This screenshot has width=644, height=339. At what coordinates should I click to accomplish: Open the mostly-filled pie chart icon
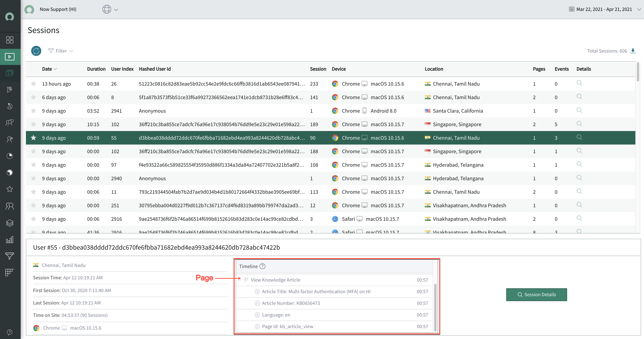(10, 173)
